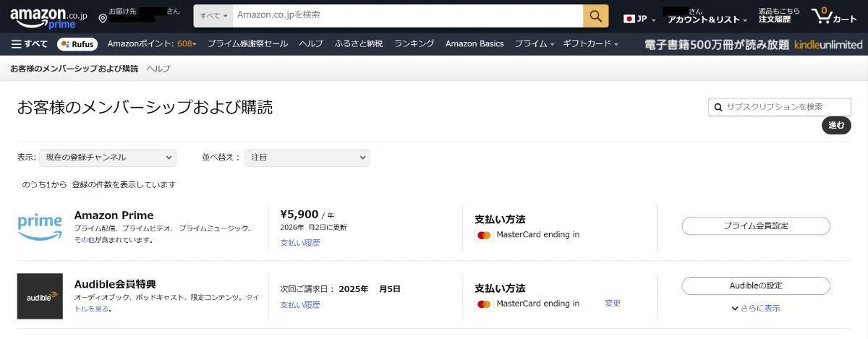The width and height of the screenshot is (868, 339).
Task: Click 変更 payment method link for Audible
Action: (613, 304)
